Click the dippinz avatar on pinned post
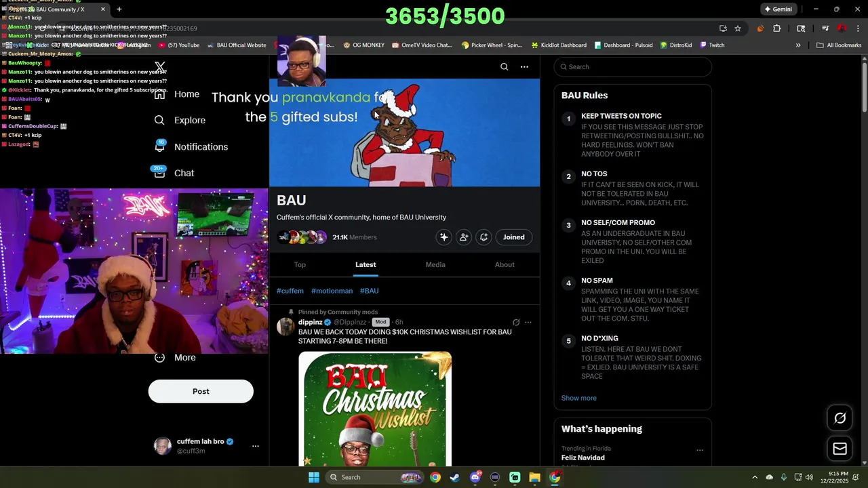Image resolution: width=868 pixels, height=488 pixels. pyautogui.click(x=285, y=327)
